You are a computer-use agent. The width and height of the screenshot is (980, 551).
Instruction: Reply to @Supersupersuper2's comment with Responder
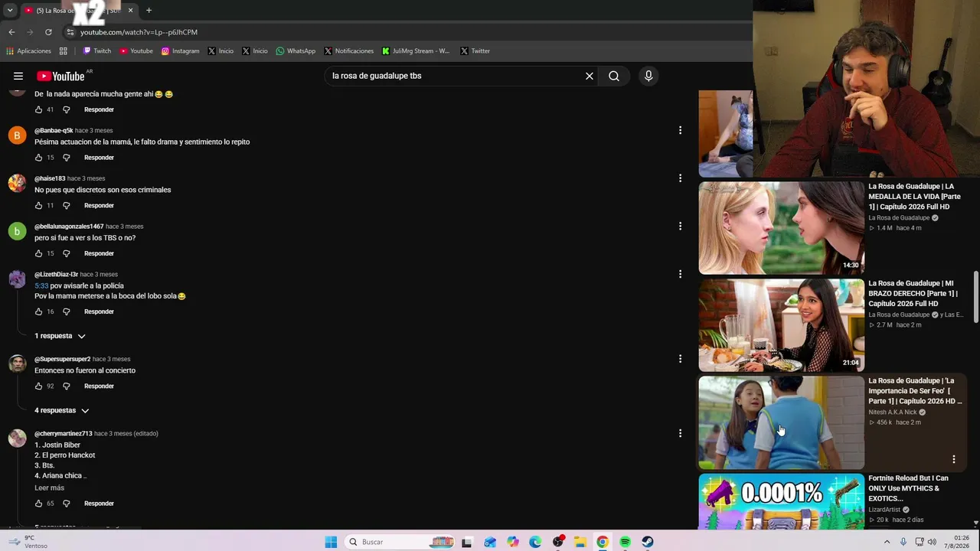[x=99, y=386]
